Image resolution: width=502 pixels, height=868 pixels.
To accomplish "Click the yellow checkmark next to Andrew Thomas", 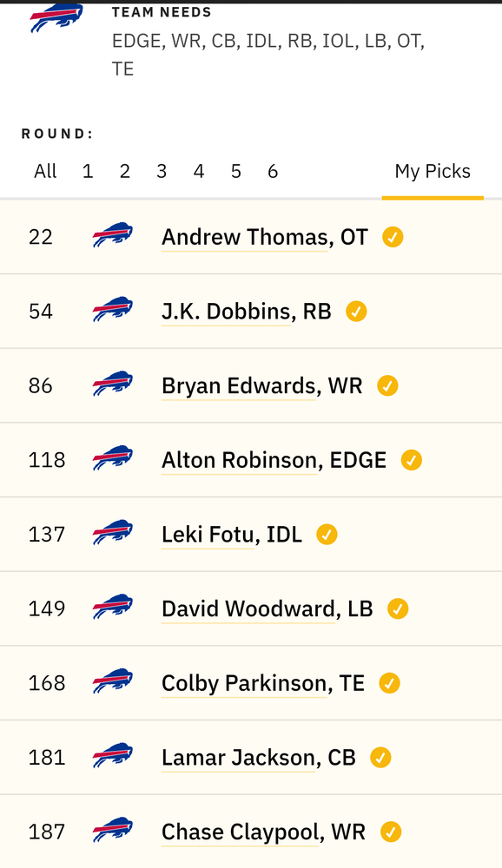I will pyautogui.click(x=393, y=238).
